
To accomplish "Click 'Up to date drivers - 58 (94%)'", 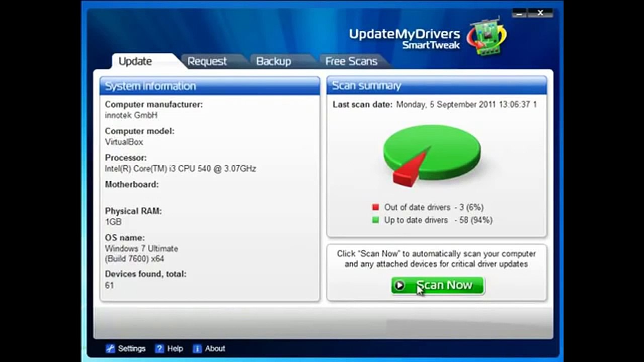I will (438, 220).
